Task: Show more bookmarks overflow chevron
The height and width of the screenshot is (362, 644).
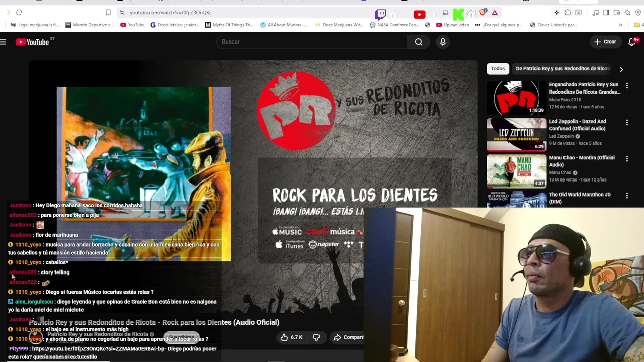Action: tap(620, 25)
